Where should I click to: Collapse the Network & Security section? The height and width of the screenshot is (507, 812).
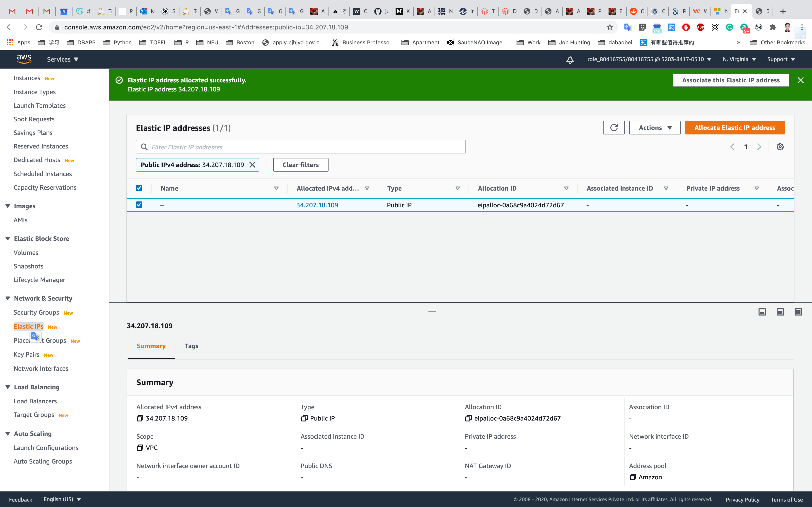pyautogui.click(x=8, y=299)
